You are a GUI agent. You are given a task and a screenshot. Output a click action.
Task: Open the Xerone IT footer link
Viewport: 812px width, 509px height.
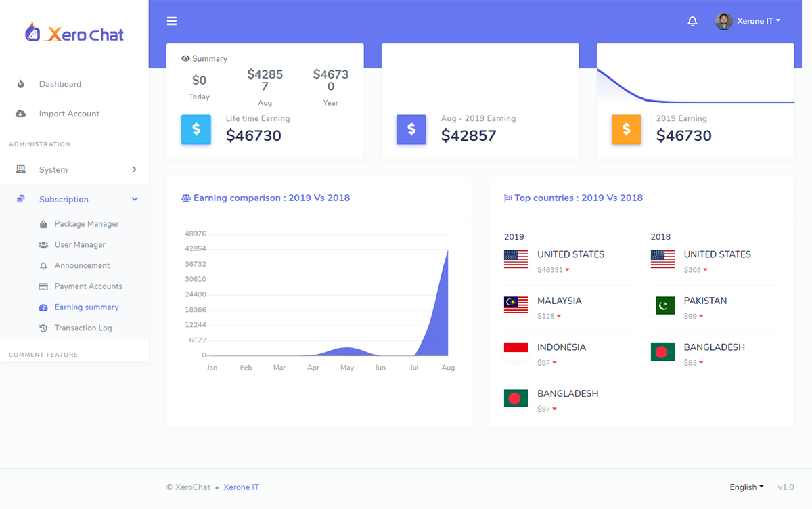(x=241, y=487)
